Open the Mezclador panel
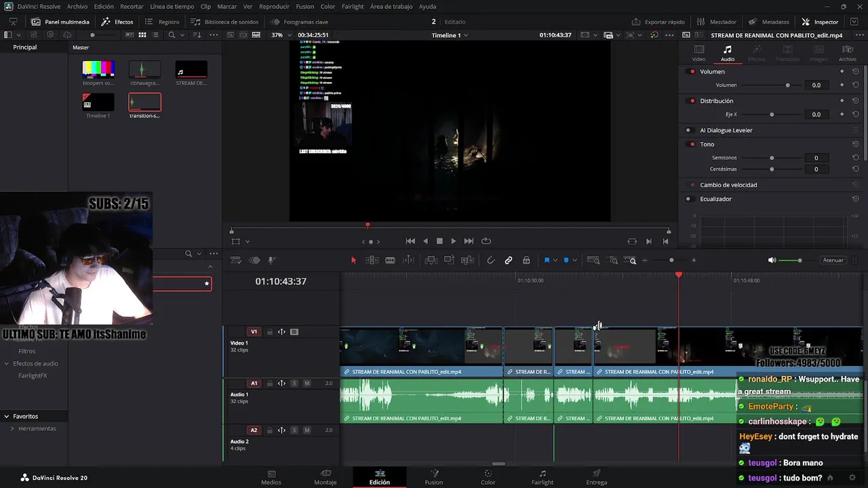The height and width of the screenshot is (488, 868). [x=716, y=22]
